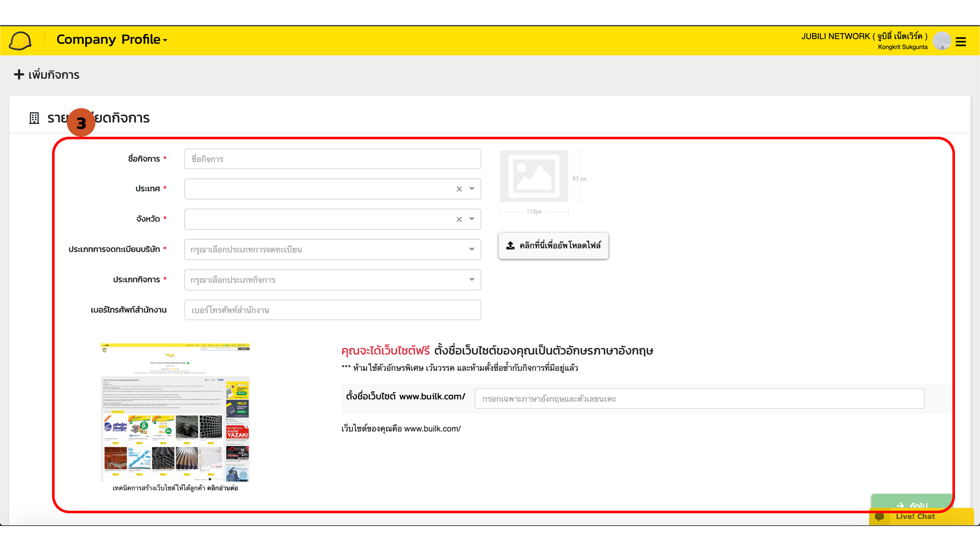Click the user avatar icon
This screenshot has width=980, height=551.
point(941,41)
